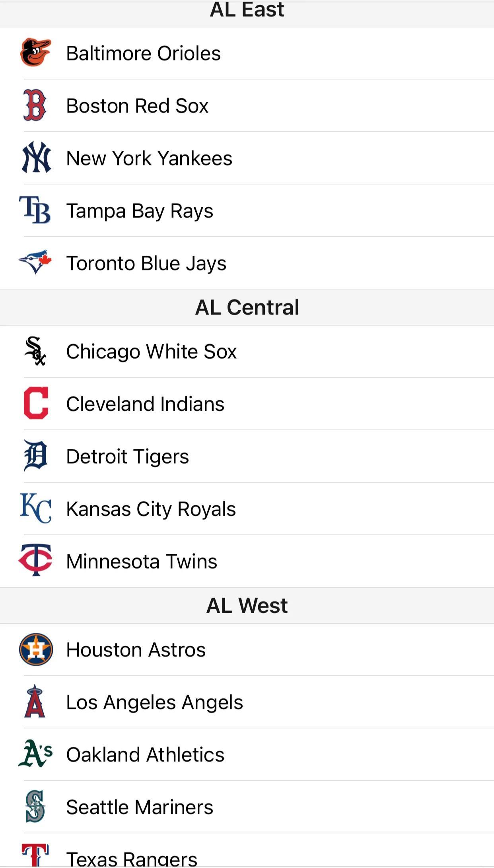Select the AL West section header
This screenshot has width=494, height=868.
pos(247,606)
